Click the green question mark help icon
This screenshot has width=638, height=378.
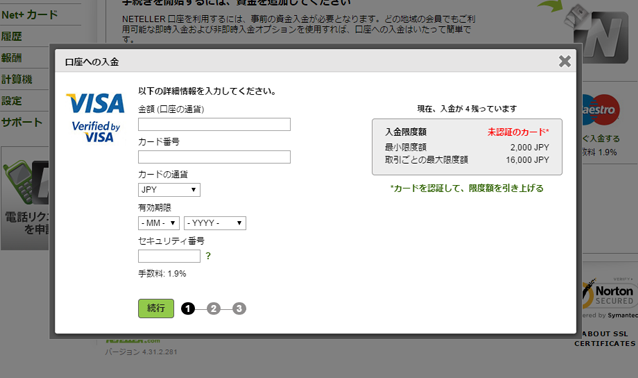coord(208,256)
